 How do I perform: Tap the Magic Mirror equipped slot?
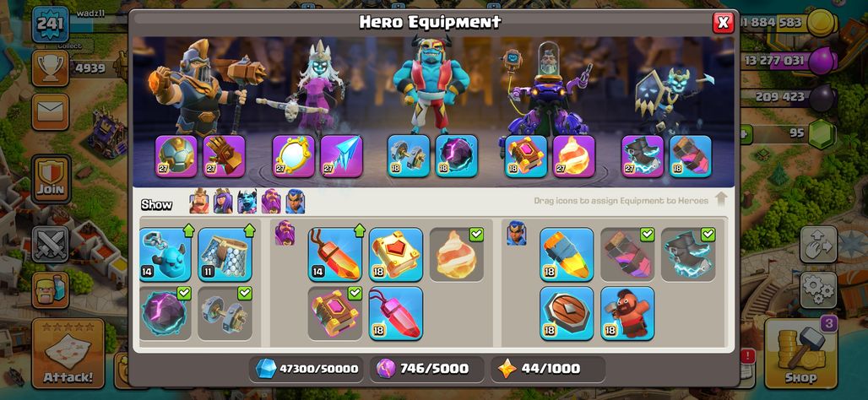pos(293,156)
